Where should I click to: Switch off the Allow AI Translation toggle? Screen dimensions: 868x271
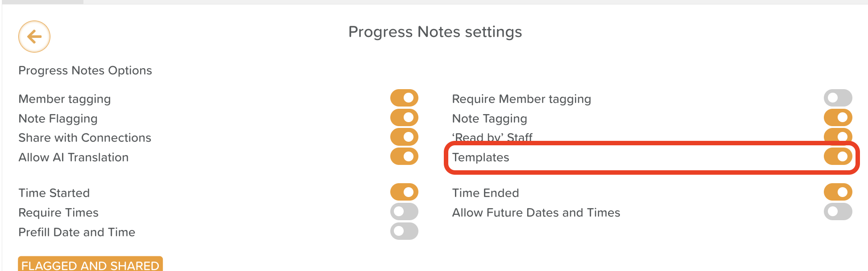pyautogui.click(x=404, y=156)
